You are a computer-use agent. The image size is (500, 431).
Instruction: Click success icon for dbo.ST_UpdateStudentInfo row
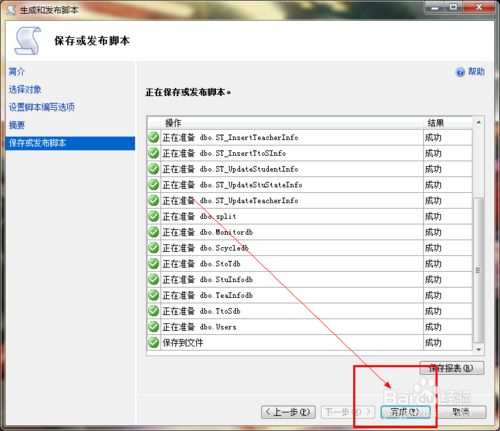coord(154,169)
